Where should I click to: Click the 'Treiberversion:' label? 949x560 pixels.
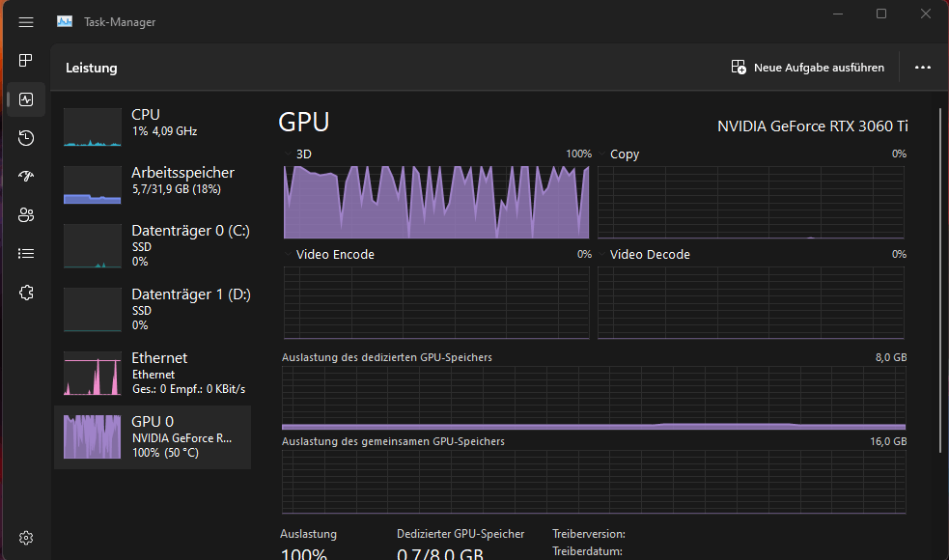click(x=589, y=534)
